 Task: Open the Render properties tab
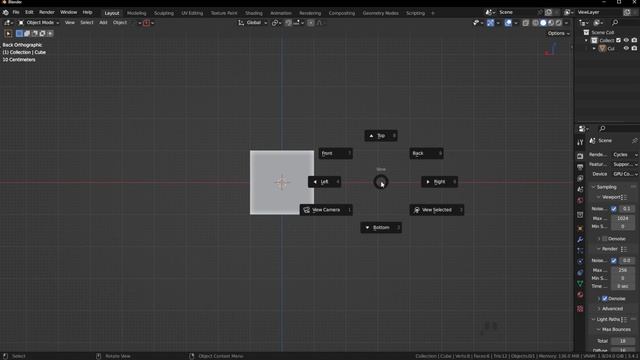click(x=580, y=156)
